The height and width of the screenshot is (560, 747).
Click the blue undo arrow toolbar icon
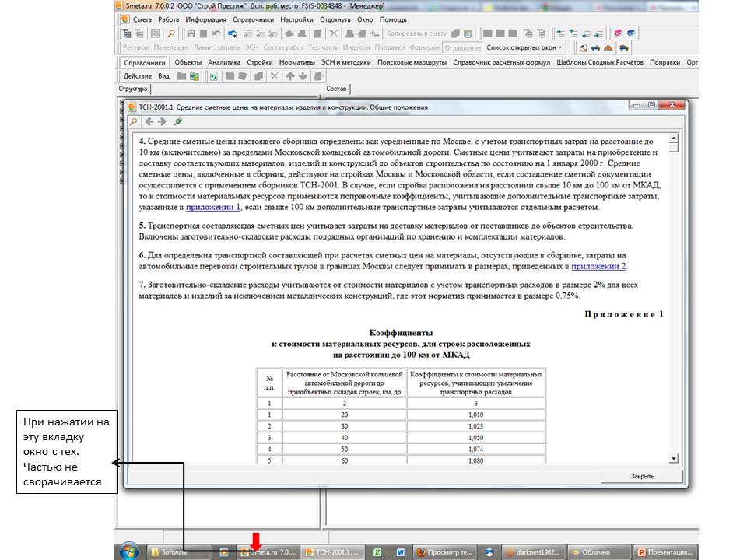pos(232,33)
